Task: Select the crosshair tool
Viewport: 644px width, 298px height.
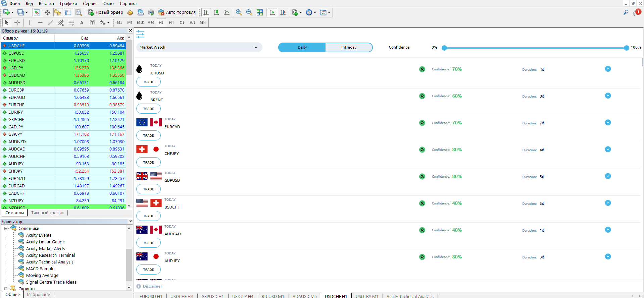Action: coord(17,22)
